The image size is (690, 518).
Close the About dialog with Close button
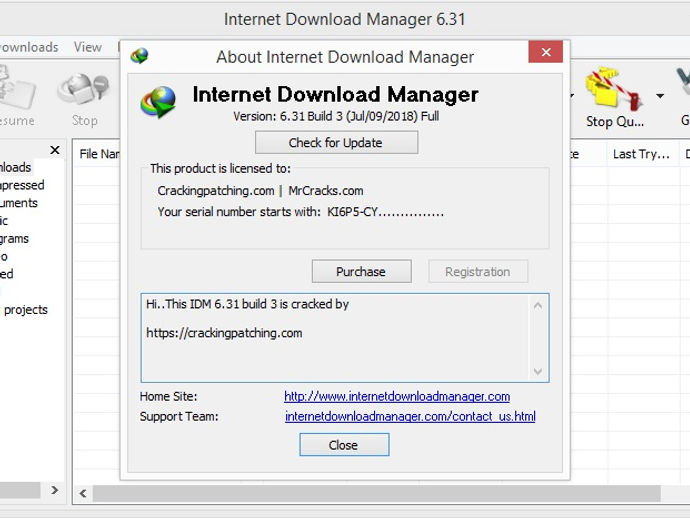(x=344, y=445)
